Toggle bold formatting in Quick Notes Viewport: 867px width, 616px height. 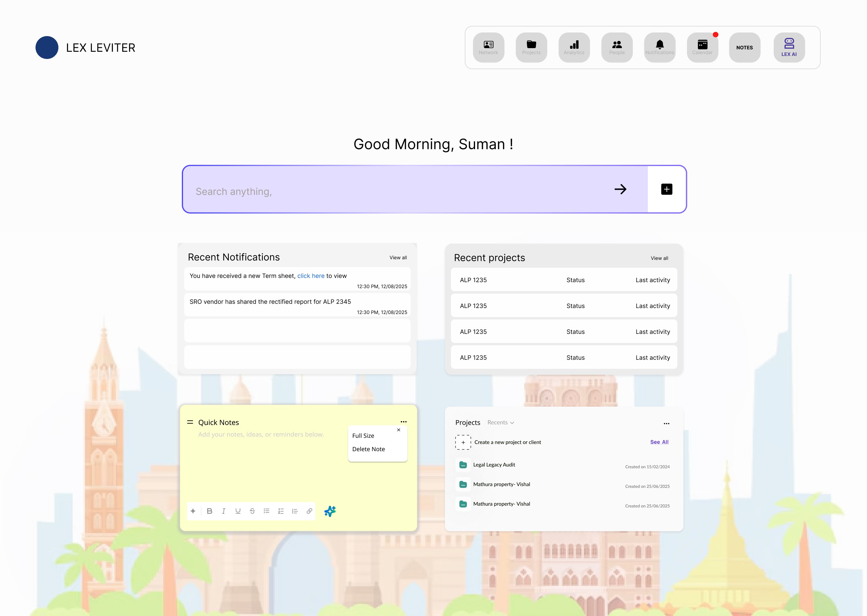(209, 511)
